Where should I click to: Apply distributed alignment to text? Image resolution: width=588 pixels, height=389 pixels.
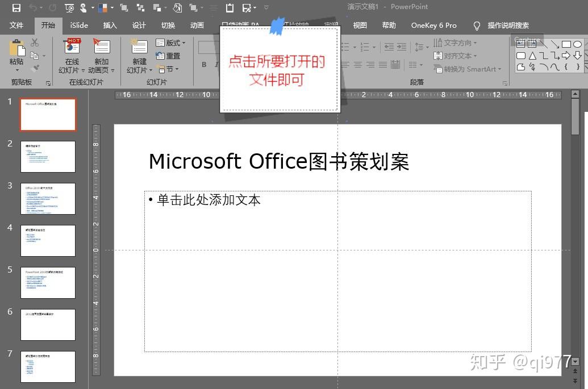coord(395,65)
